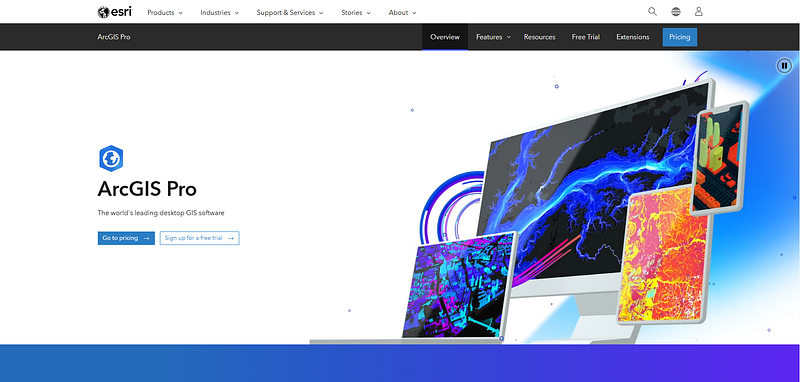This screenshot has width=800, height=382.
Task: Click the ArcGIS Pro heading text
Action: pyautogui.click(x=147, y=190)
